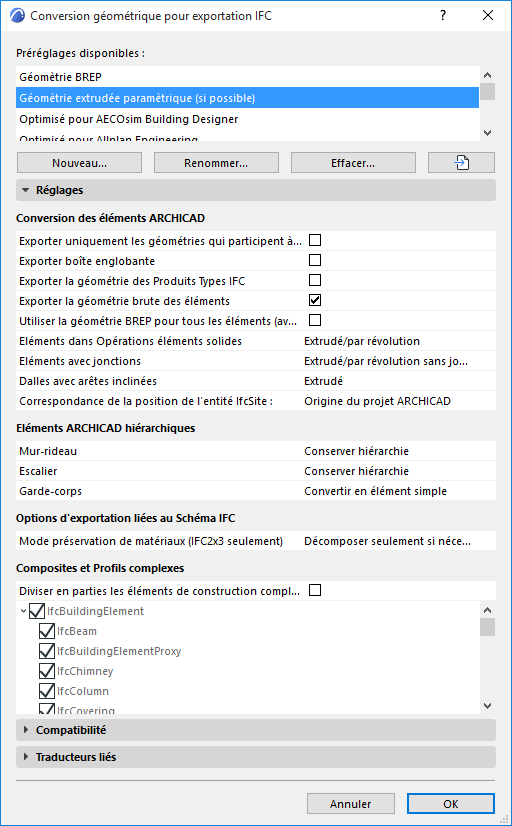Click the IFC tree scrollbar thumb

tap(487, 627)
